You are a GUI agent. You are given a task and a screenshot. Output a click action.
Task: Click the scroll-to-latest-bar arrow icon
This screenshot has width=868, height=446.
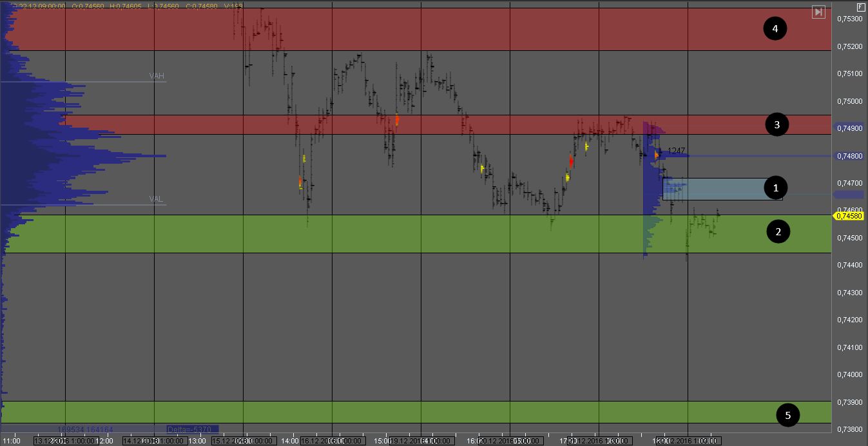(x=818, y=12)
